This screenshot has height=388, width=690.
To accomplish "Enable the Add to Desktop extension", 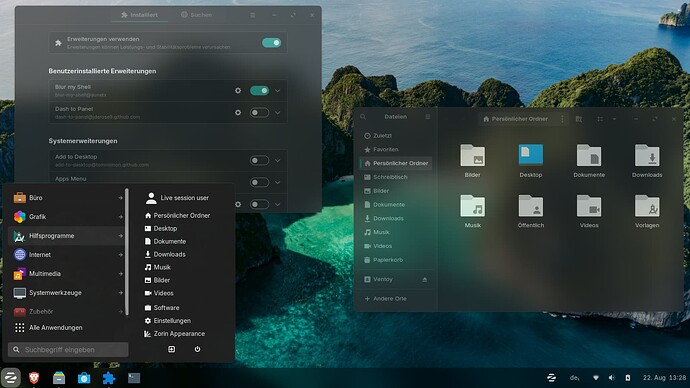I will pyautogui.click(x=259, y=161).
